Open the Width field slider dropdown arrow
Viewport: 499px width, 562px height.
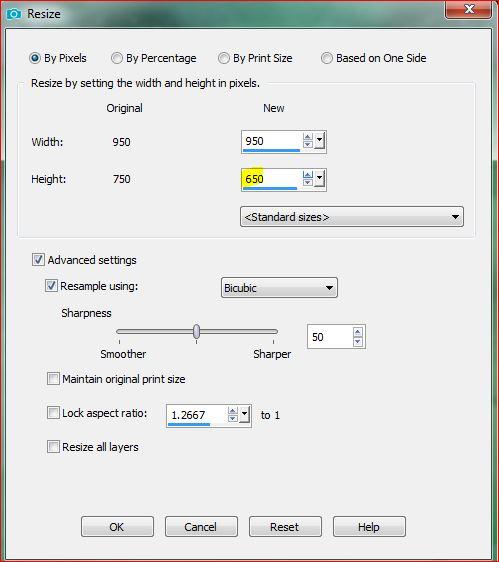pyautogui.click(x=320, y=140)
